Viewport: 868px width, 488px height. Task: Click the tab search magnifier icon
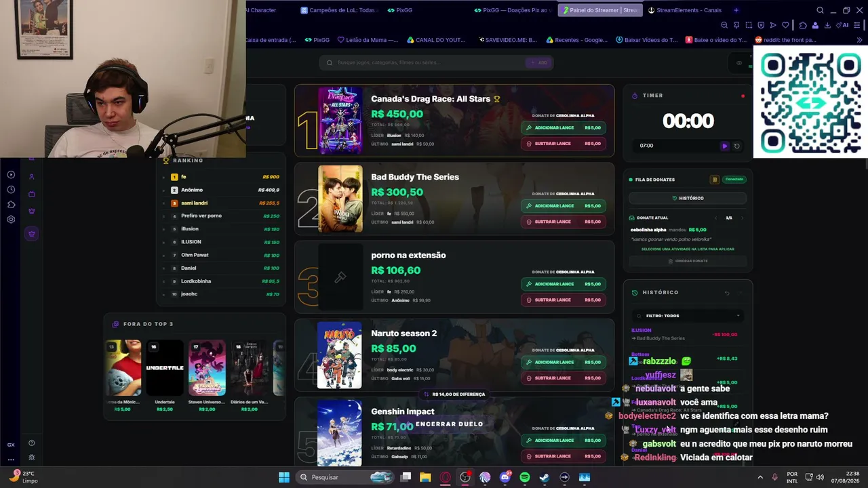pyautogui.click(x=820, y=10)
